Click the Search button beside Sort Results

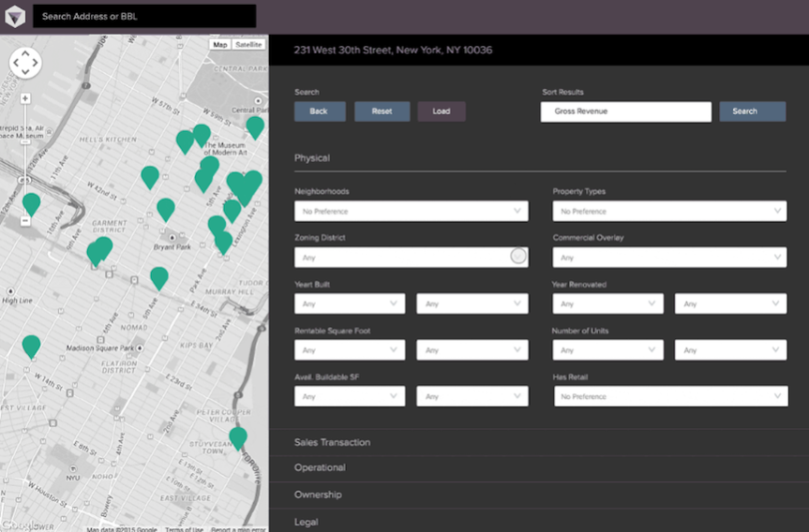[x=753, y=112]
